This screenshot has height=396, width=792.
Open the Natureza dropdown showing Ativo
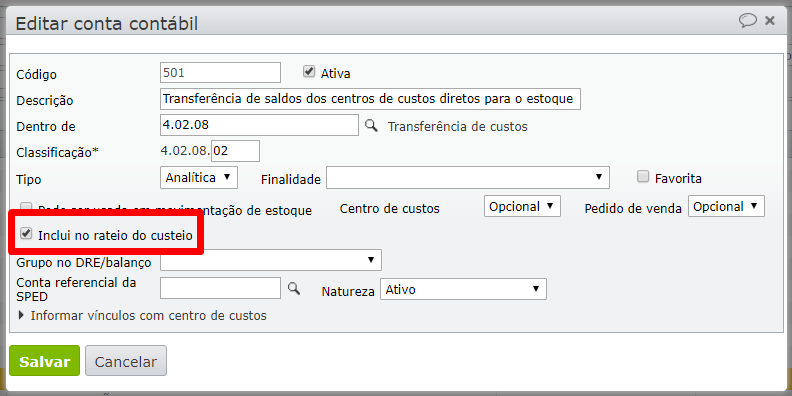coord(463,289)
